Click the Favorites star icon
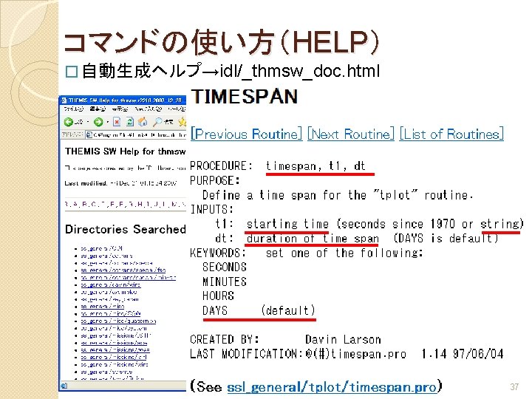 pos(183,122)
